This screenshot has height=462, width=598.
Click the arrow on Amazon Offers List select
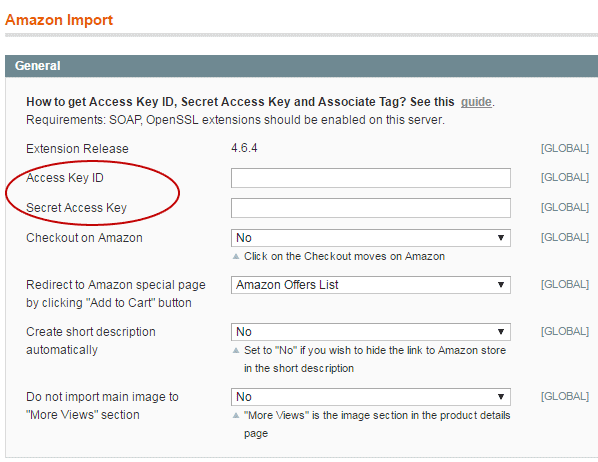(x=501, y=285)
